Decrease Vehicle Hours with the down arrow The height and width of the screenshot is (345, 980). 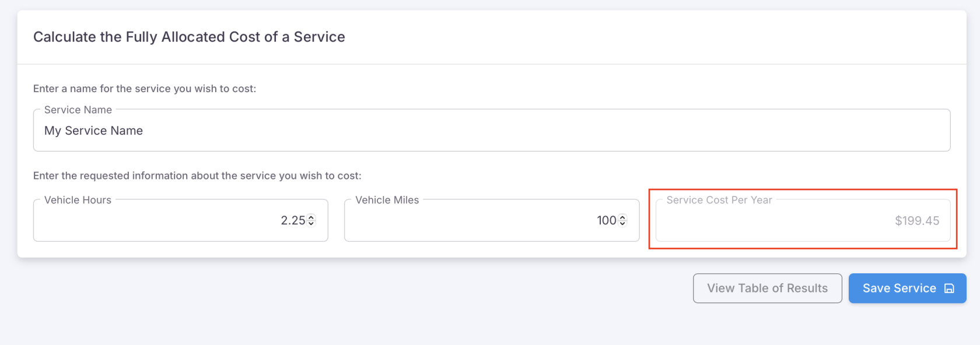pyautogui.click(x=311, y=224)
